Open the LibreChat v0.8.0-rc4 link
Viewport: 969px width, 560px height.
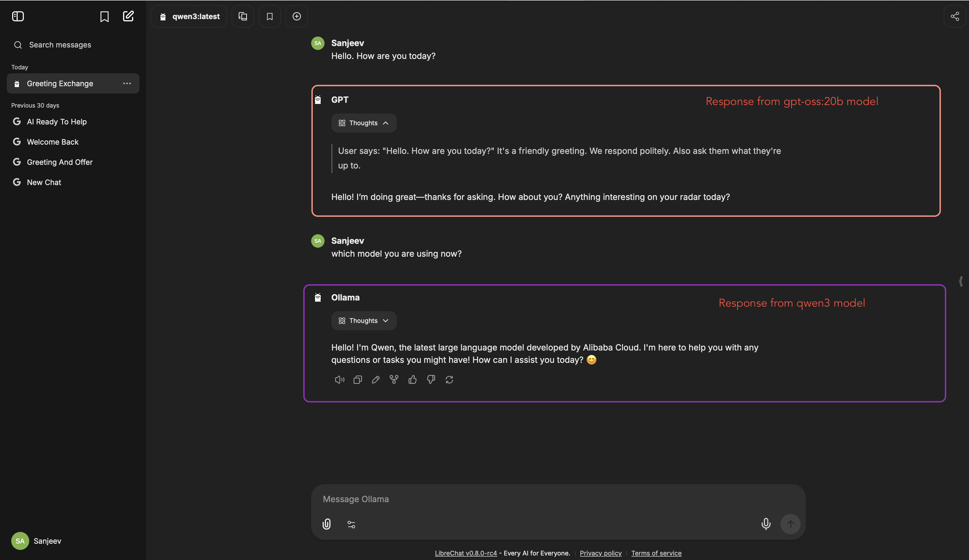coord(466,553)
